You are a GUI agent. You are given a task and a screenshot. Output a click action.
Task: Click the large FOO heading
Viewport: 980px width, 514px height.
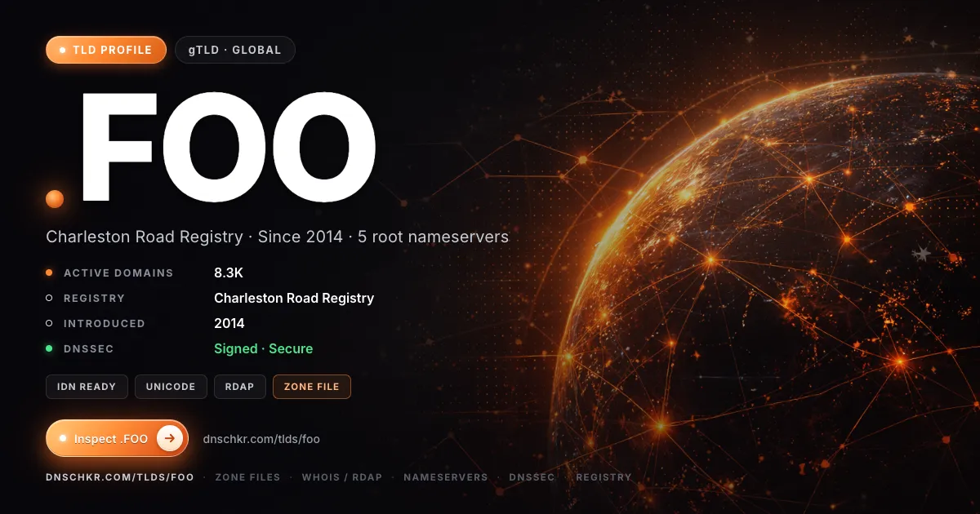tap(227, 148)
